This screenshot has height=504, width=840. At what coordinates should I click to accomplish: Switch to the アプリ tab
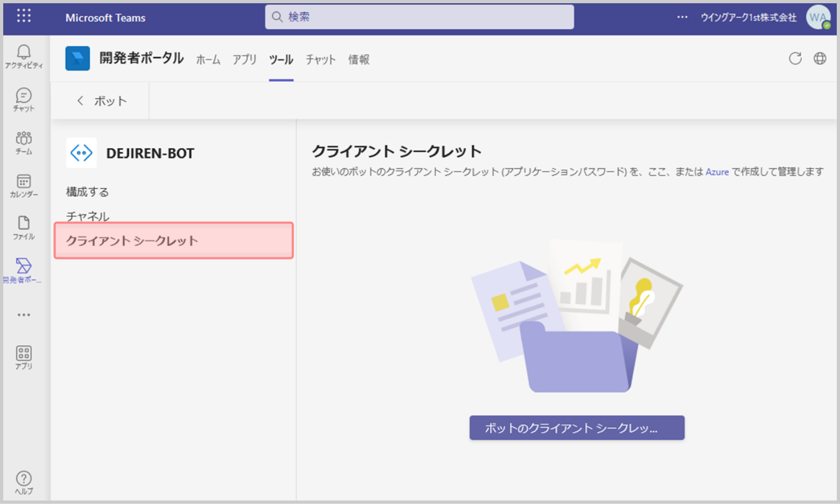click(x=244, y=60)
